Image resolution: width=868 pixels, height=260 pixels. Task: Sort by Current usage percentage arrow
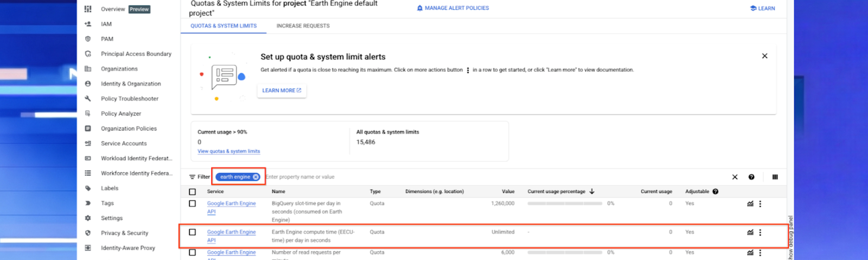point(592,191)
